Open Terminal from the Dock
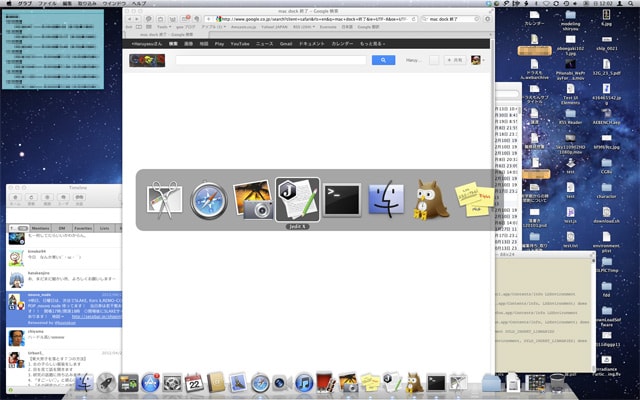 point(436,383)
